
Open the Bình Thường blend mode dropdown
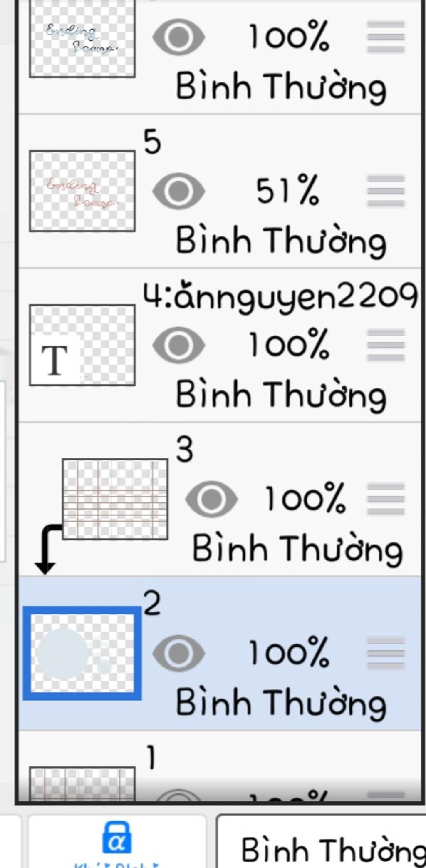pos(322,842)
